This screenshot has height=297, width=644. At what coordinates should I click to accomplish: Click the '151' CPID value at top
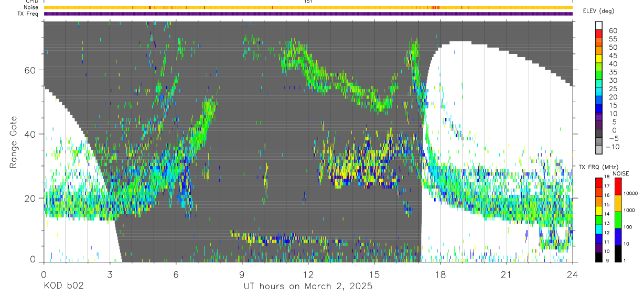[308, 2]
